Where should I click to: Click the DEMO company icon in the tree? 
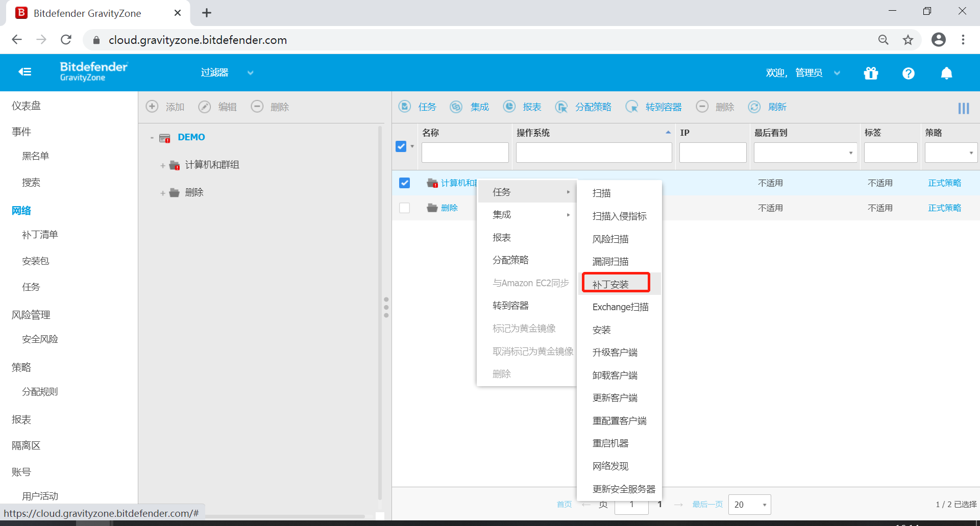pos(164,138)
